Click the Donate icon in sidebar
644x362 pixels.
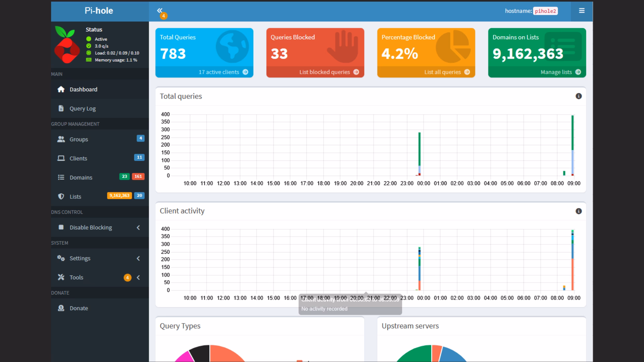click(61, 308)
